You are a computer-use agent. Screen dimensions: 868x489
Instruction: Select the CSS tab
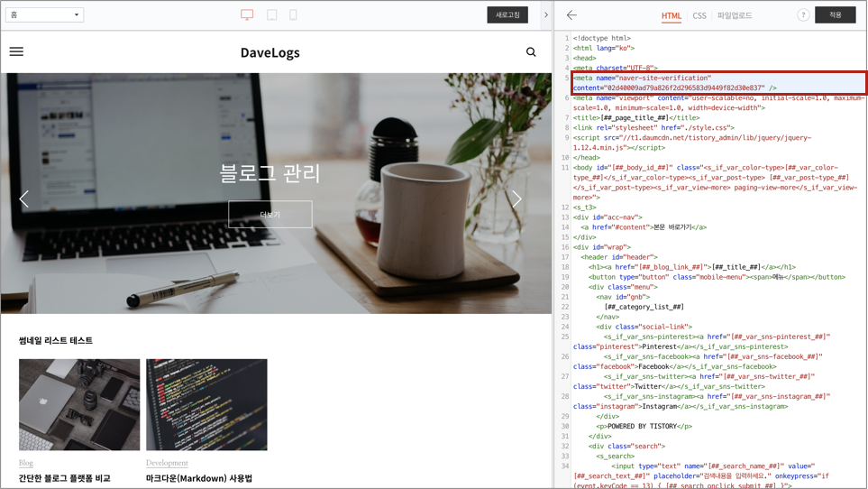coord(699,15)
